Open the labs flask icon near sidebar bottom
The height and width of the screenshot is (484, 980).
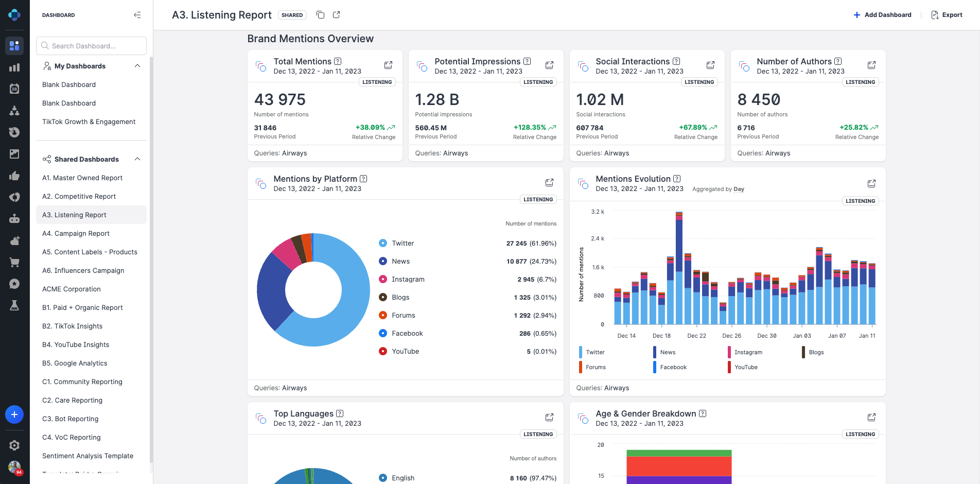(15, 305)
